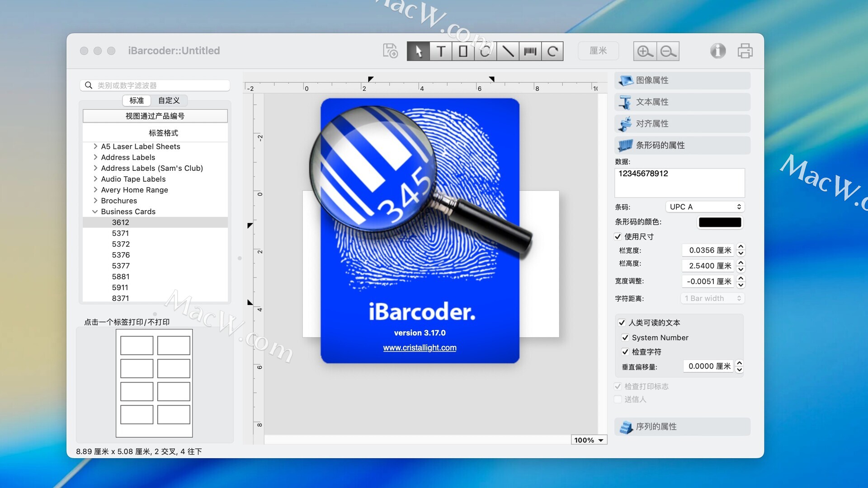Collapse the Business Cards category
Viewport: 868px width, 488px height.
(95, 211)
